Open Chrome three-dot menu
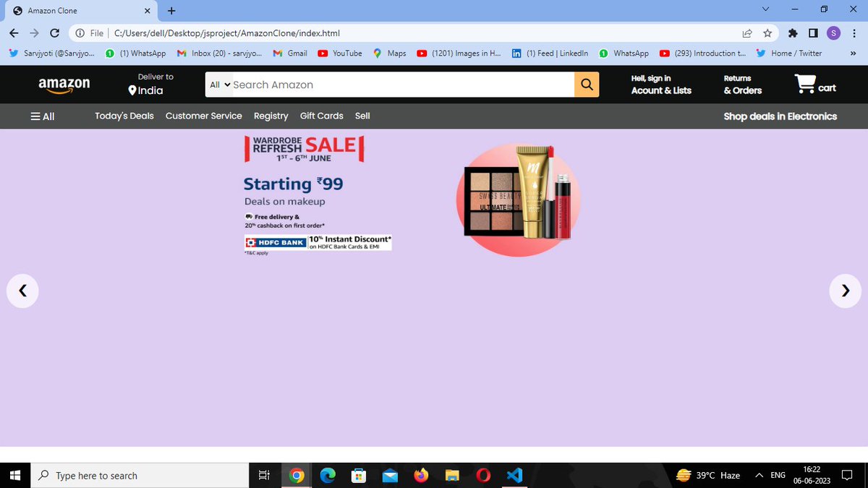This screenshot has height=488, width=868. point(854,33)
